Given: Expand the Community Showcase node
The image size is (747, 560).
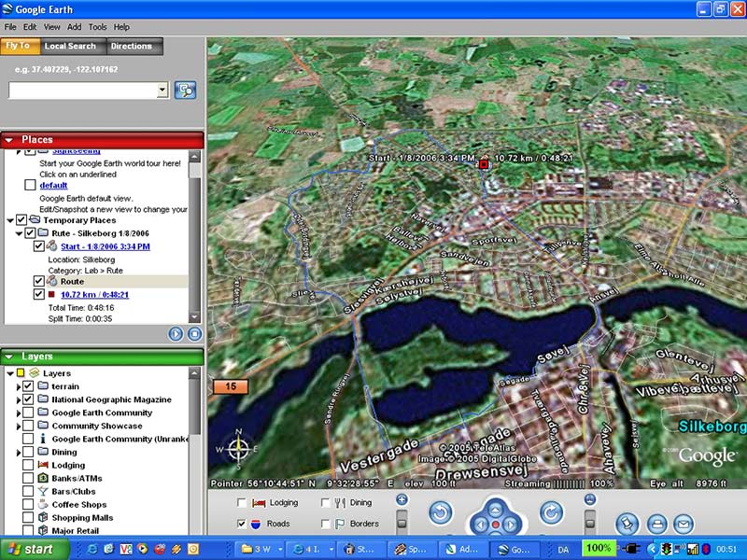Looking at the screenshot, I should (19, 427).
